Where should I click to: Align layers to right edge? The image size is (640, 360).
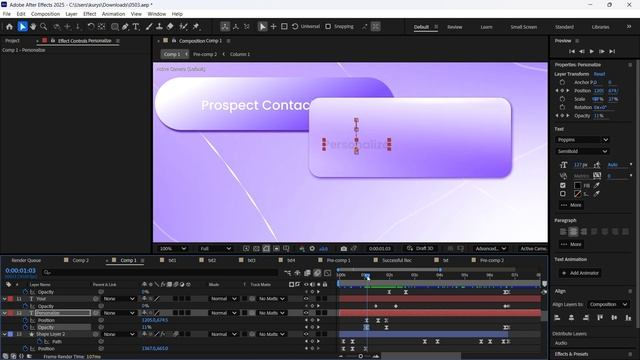(x=586, y=318)
